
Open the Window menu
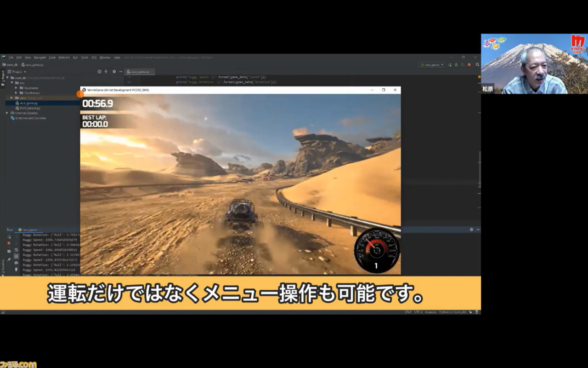pyautogui.click(x=105, y=57)
